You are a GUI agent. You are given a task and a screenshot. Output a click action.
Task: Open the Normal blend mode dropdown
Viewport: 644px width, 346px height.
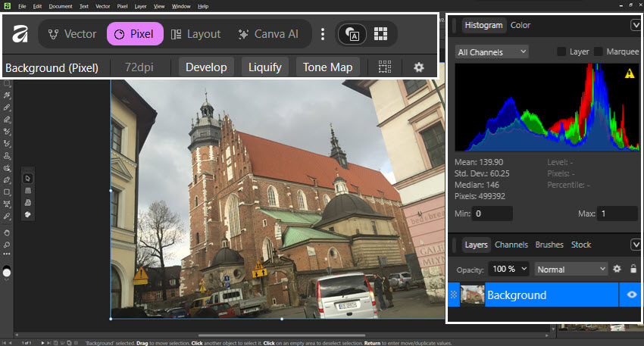pos(571,270)
